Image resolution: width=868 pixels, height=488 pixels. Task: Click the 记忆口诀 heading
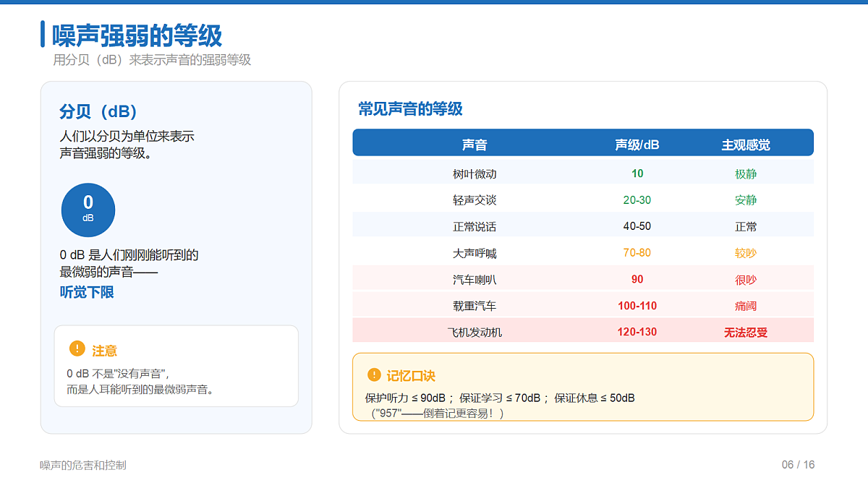(x=411, y=376)
